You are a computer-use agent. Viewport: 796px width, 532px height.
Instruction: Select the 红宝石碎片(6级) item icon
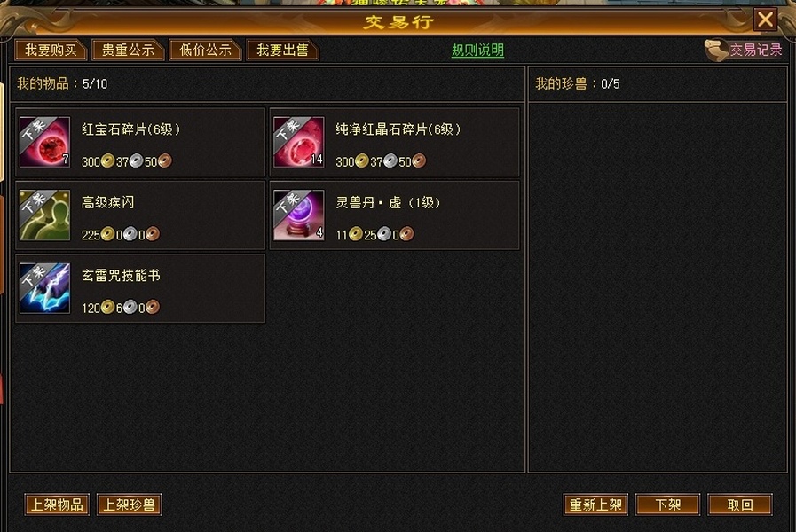pos(44,142)
